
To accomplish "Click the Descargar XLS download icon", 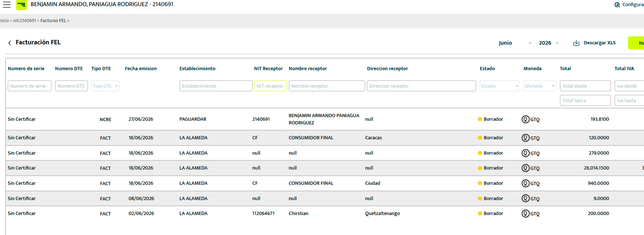I will [x=576, y=43].
